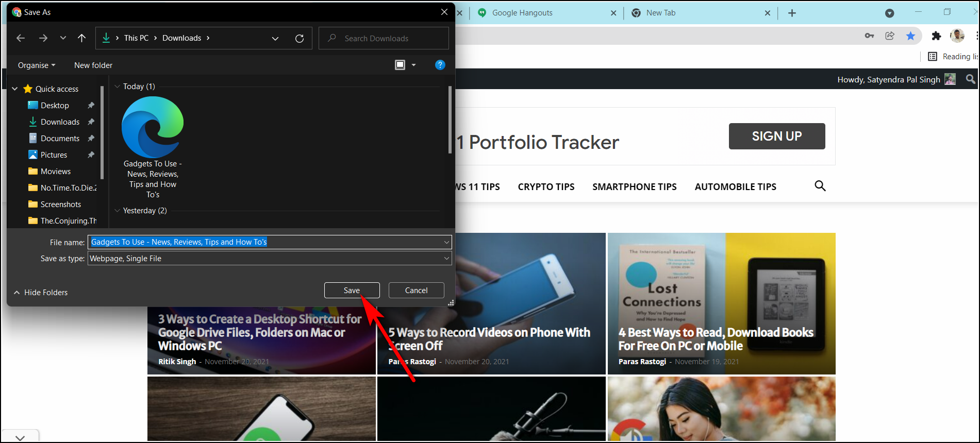Image resolution: width=980 pixels, height=443 pixels.
Task: Click file list vertical scrollbar
Action: click(x=450, y=120)
